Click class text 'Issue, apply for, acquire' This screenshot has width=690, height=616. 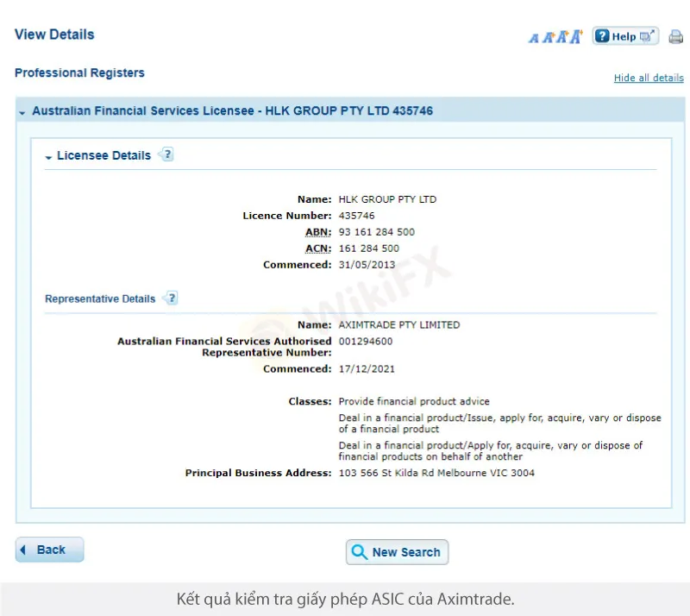tap(525, 418)
